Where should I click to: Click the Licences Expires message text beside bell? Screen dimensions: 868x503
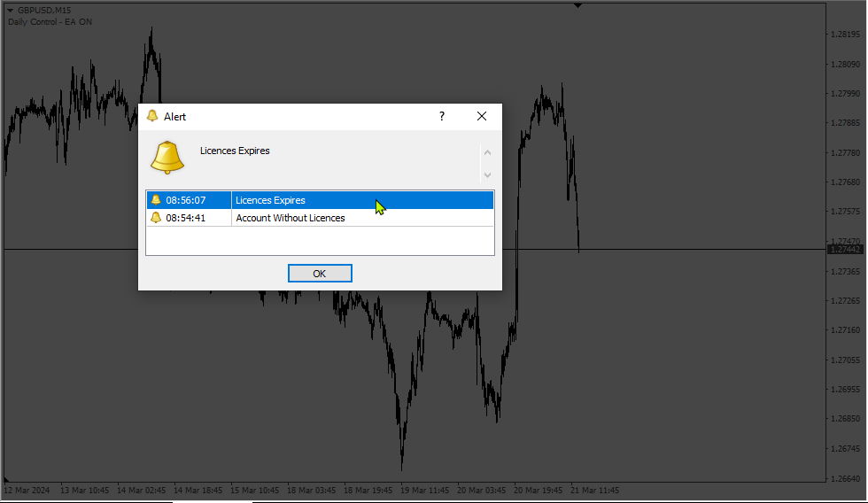[235, 151]
